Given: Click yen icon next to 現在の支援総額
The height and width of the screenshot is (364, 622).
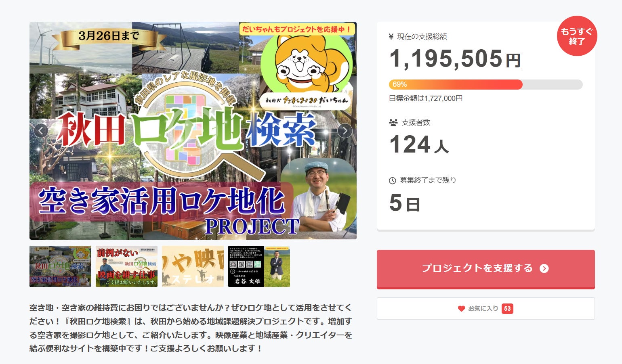Looking at the screenshot, I should point(391,37).
